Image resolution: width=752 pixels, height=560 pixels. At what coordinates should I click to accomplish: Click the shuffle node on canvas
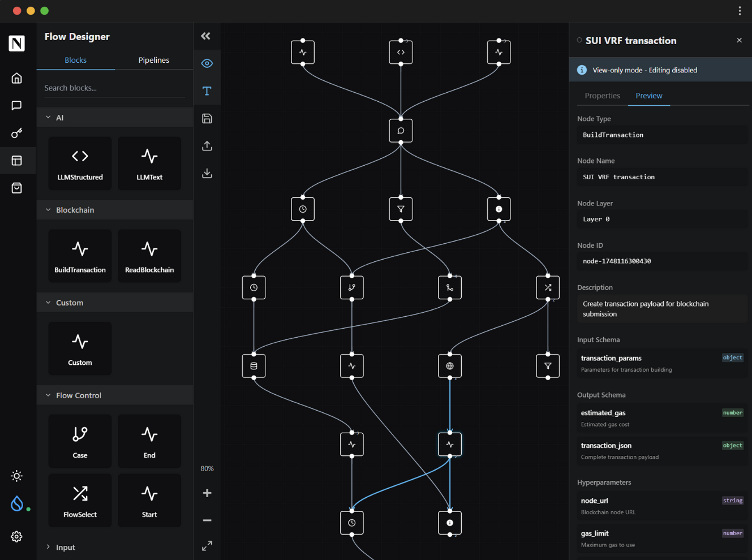pos(548,287)
